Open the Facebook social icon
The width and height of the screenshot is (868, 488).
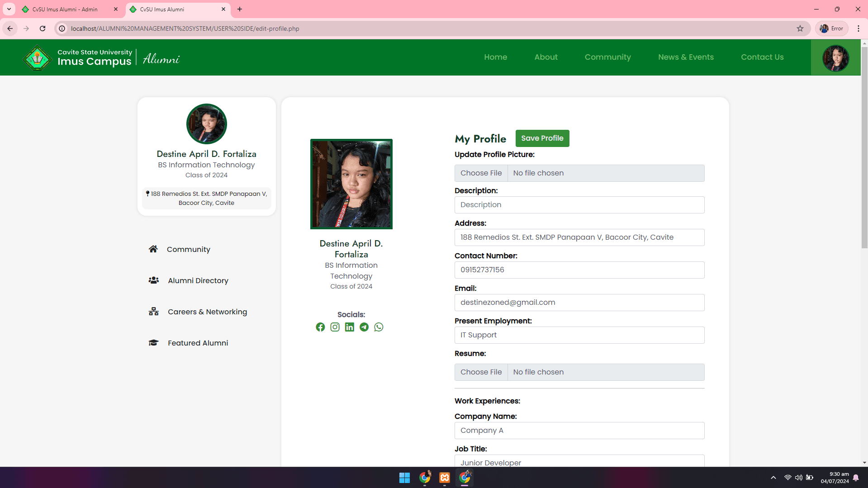[320, 327]
